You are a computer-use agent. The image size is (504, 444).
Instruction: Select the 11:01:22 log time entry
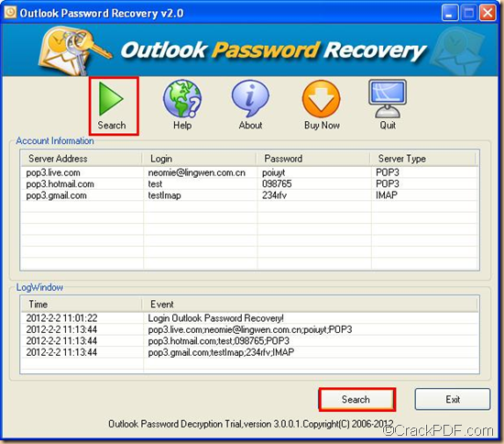pyautogui.click(x=61, y=318)
